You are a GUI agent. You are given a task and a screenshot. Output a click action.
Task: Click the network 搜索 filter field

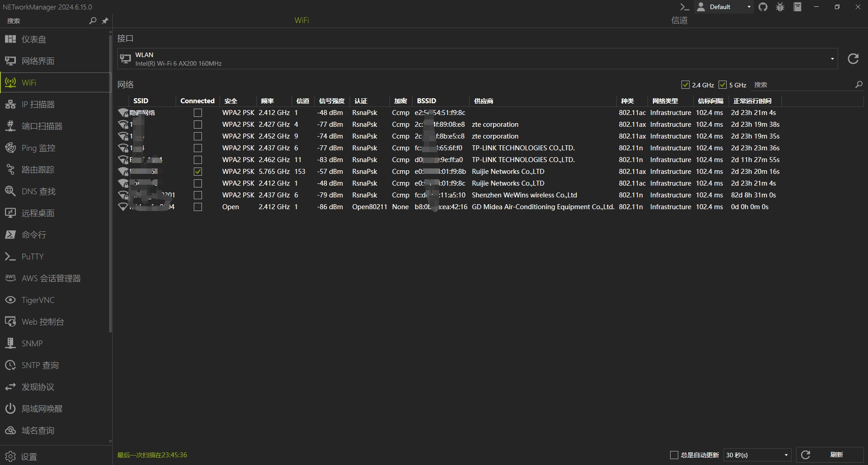tap(801, 85)
